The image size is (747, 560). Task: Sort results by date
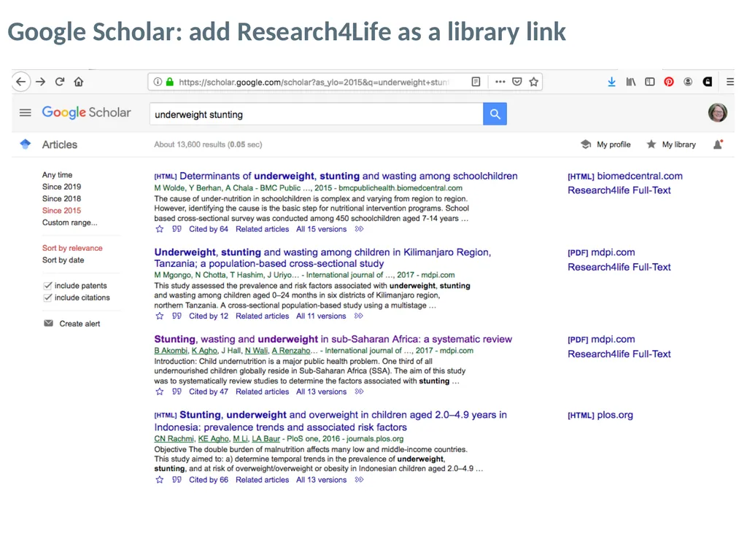[63, 260]
